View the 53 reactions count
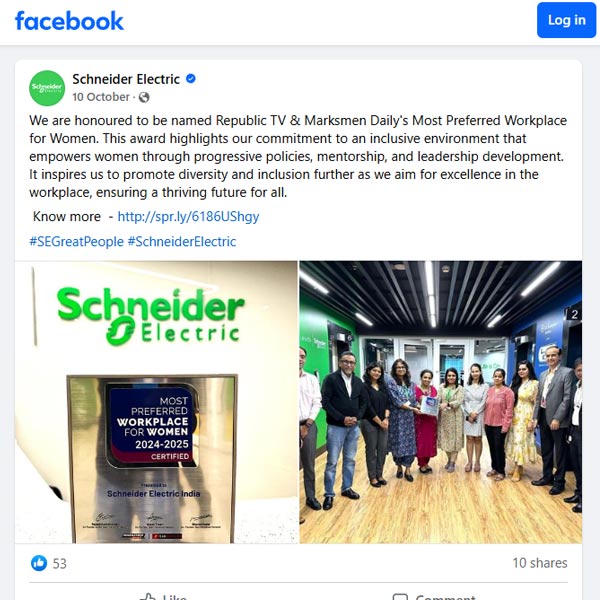Image resolution: width=600 pixels, height=600 pixels. coord(59,564)
